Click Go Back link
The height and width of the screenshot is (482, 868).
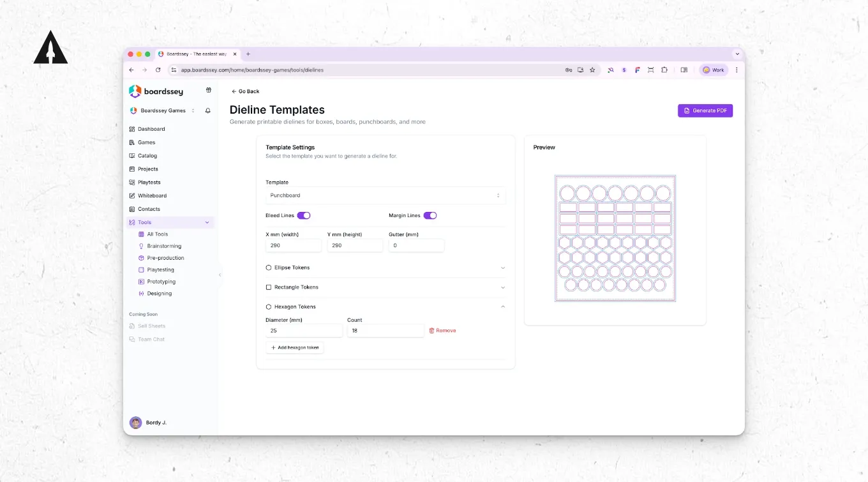[246, 91]
